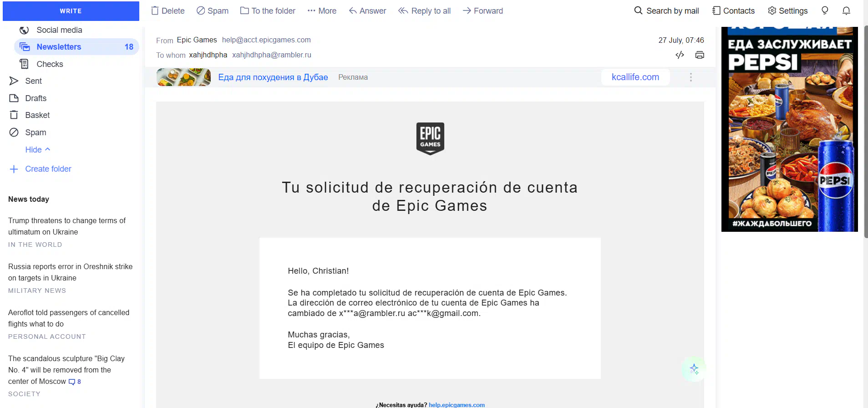Open Settings gear

788,10
